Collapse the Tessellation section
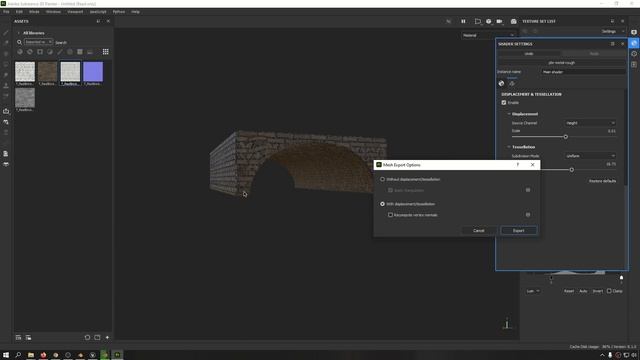This screenshot has height=360, width=640. point(509,147)
